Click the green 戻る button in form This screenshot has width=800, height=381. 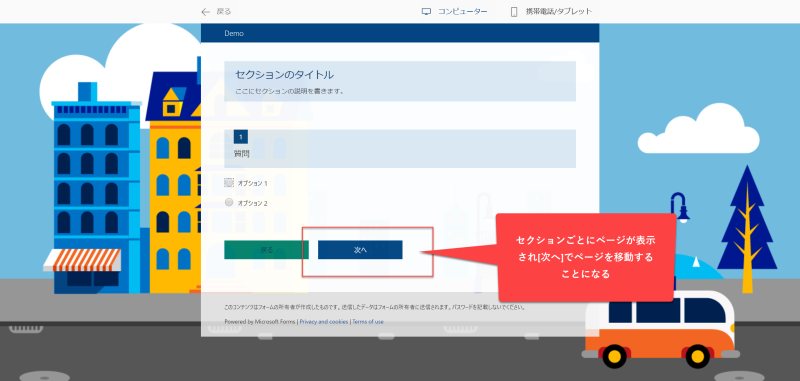266,250
